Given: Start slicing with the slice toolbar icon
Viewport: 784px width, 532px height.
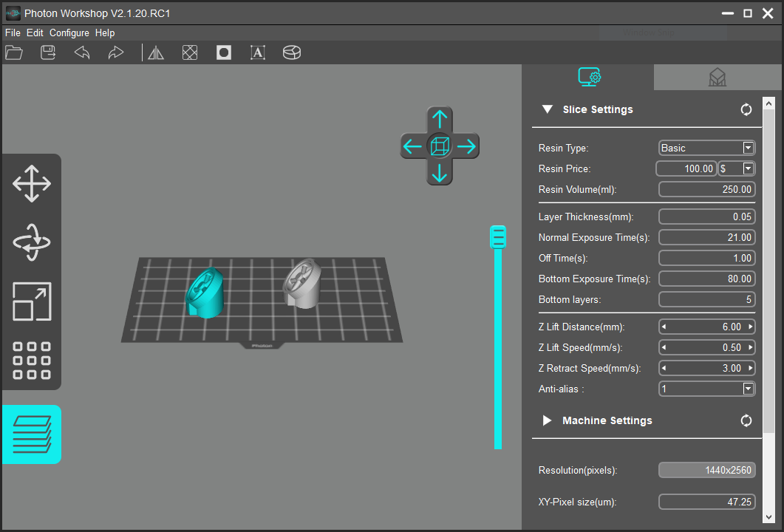Looking at the screenshot, I should pyautogui.click(x=291, y=52).
